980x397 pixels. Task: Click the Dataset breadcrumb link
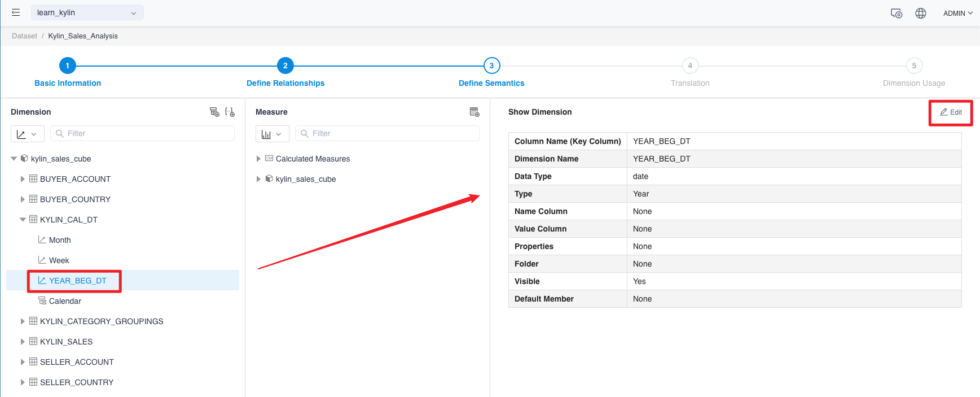pyautogui.click(x=24, y=36)
